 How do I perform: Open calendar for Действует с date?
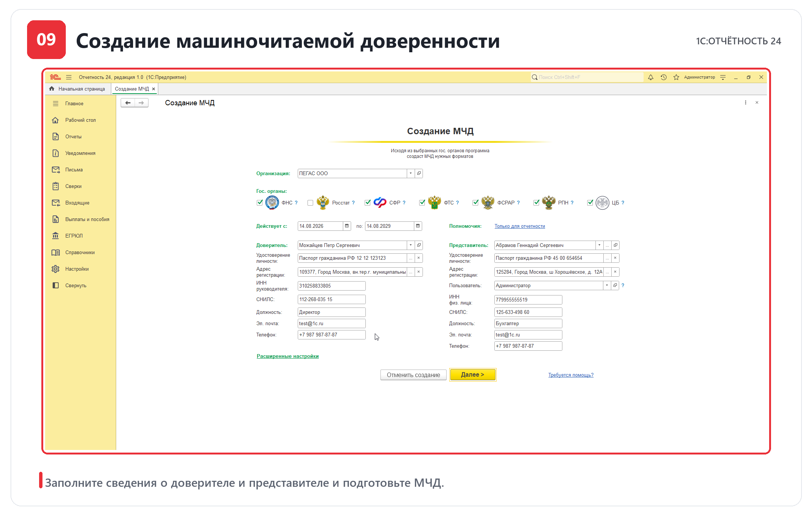click(347, 226)
